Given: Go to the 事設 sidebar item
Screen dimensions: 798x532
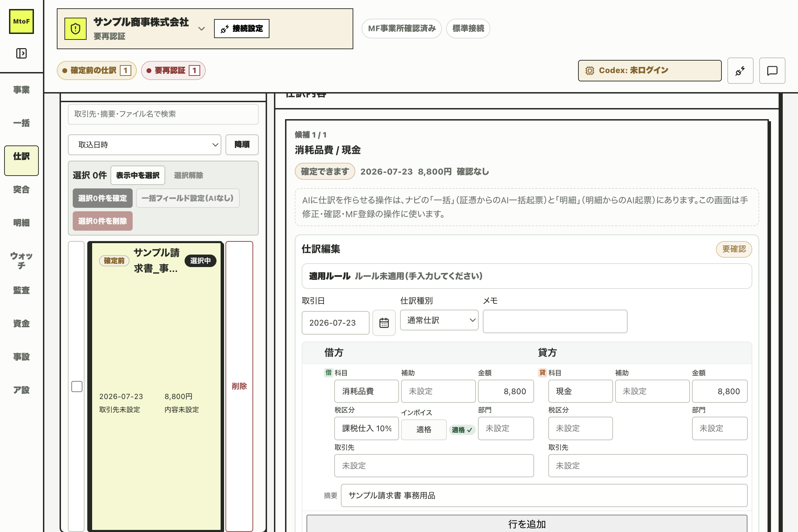Looking at the screenshot, I should [21, 357].
